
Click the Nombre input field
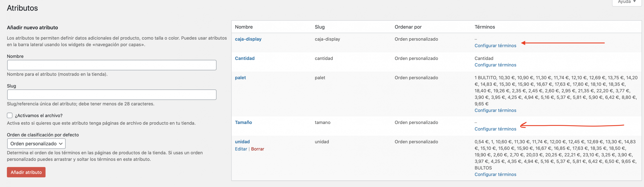click(x=112, y=65)
